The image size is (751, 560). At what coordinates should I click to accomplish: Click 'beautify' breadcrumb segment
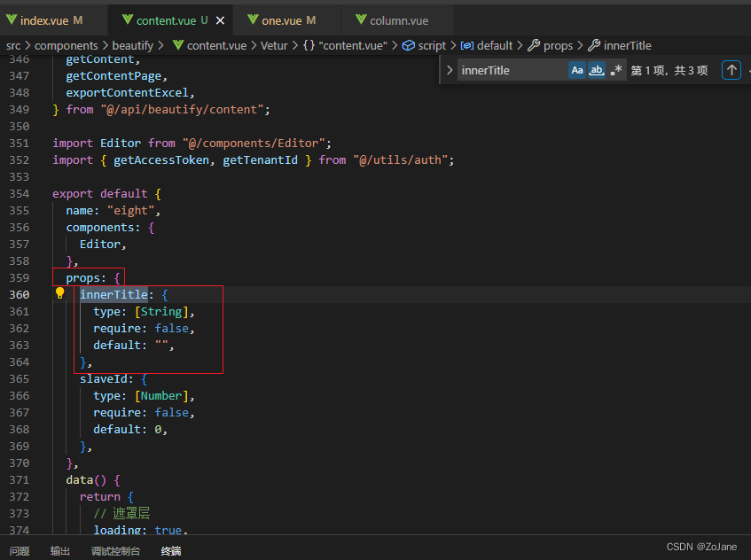tap(133, 46)
